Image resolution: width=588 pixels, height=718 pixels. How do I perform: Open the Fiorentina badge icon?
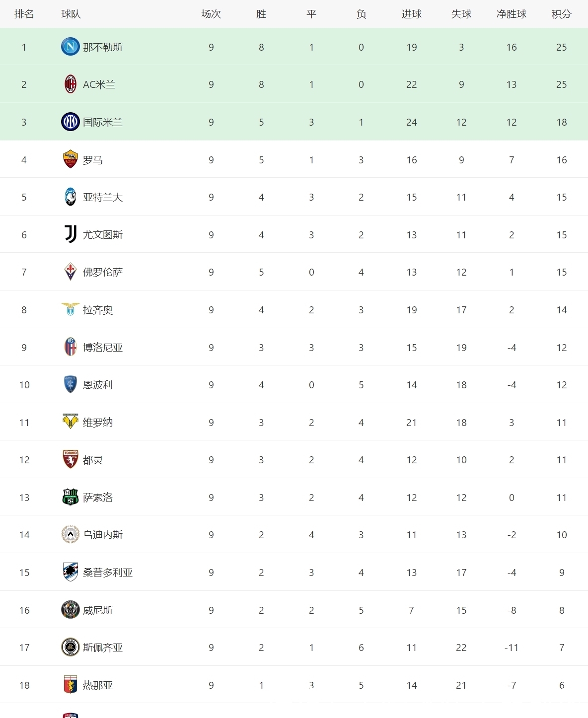point(71,272)
